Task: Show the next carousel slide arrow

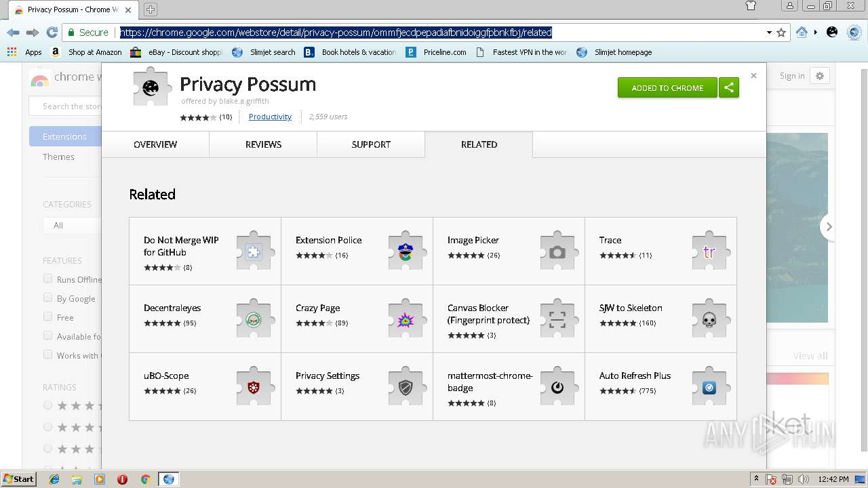Action: point(828,227)
